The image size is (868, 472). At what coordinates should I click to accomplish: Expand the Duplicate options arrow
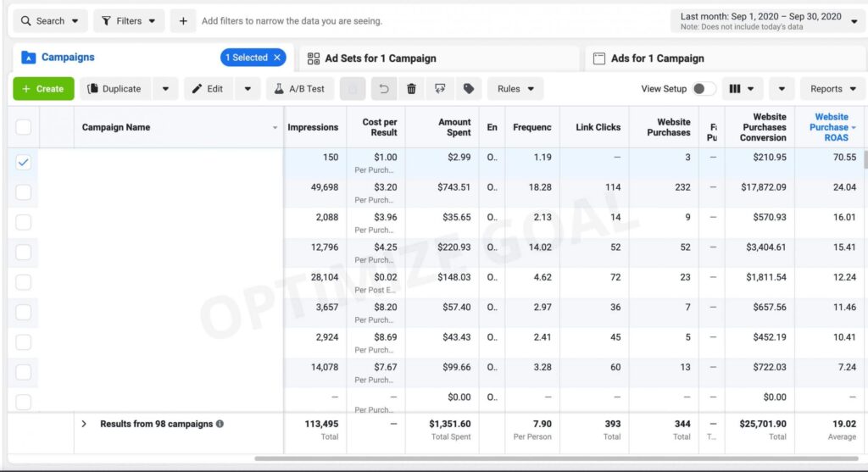[165, 88]
